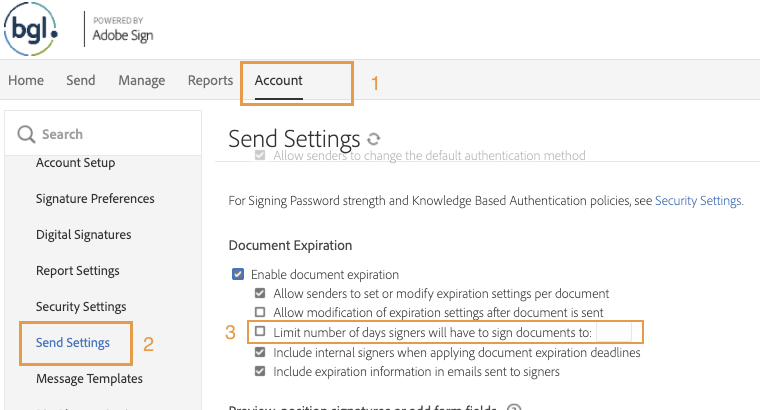This screenshot has height=410, width=760.
Task: Click the refresh icon beside Send Settings
Action: click(x=374, y=139)
